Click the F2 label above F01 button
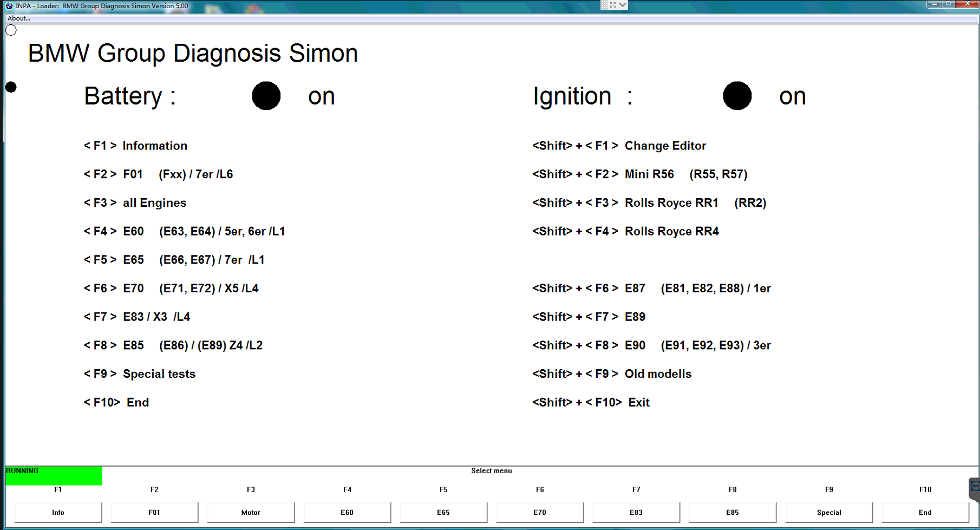 tap(154, 489)
